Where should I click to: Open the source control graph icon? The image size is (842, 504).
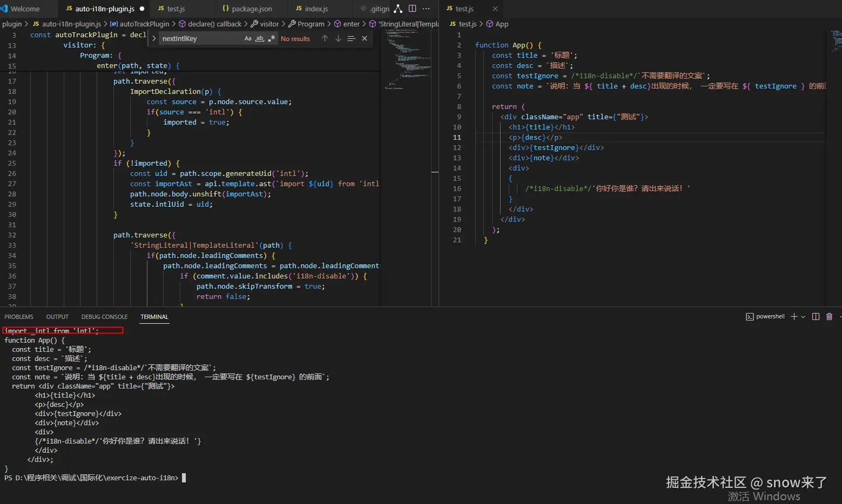pos(398,9)
